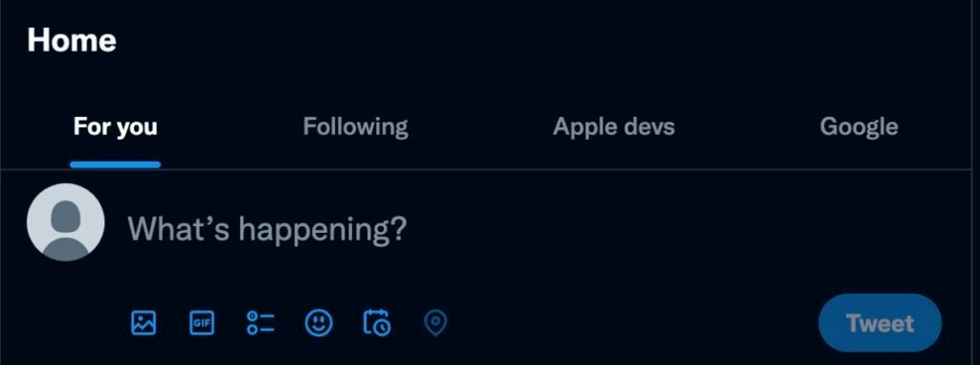980x365 pixels.
Task: Select the Google list tab
Action: (858, 127)
